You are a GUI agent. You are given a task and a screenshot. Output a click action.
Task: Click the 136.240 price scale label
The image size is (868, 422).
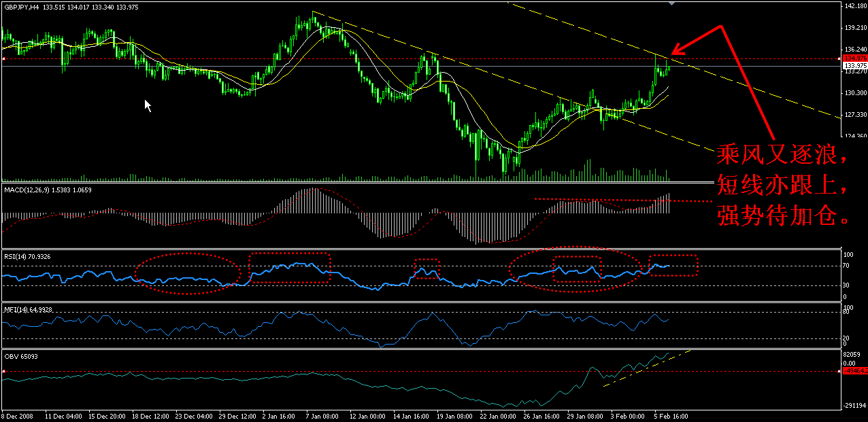pos(854,50)
